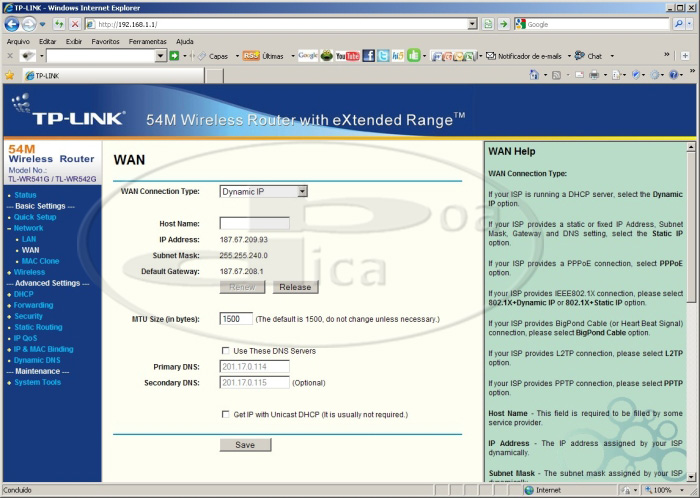Open the Capas dropdown arrow
Image resolution: width=700 pixels, height=498 pixels.
click(237, 56)
